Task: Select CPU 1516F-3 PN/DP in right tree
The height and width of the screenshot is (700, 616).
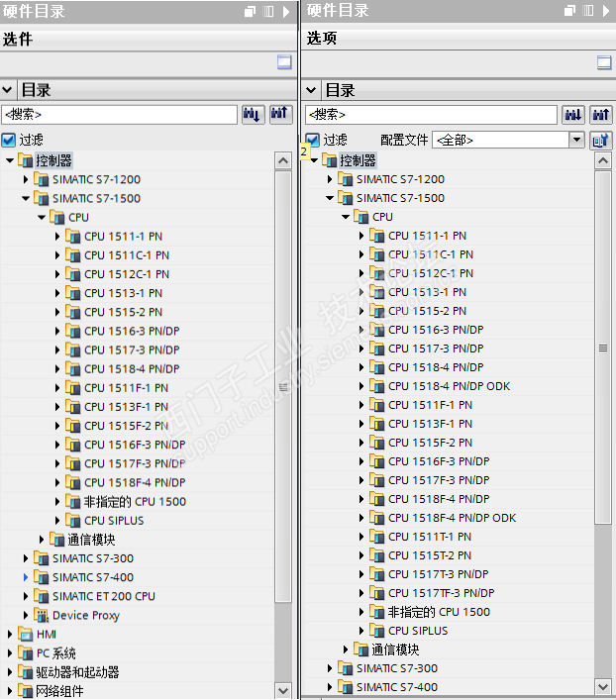Action: [439, 461]
